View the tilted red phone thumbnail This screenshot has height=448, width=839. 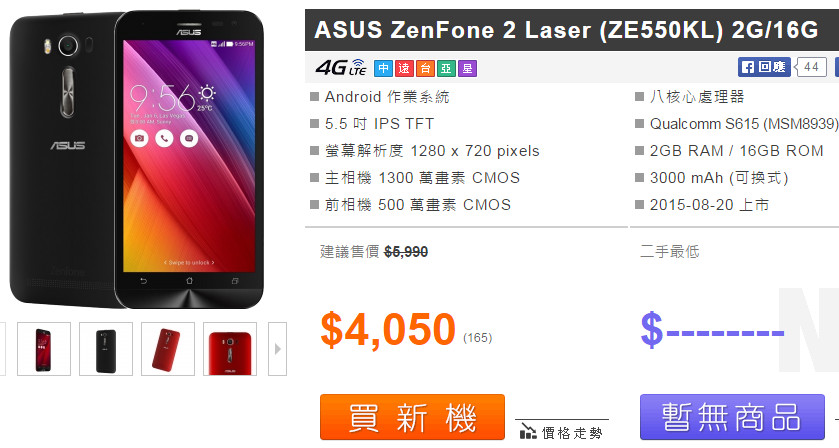[168, 349]
